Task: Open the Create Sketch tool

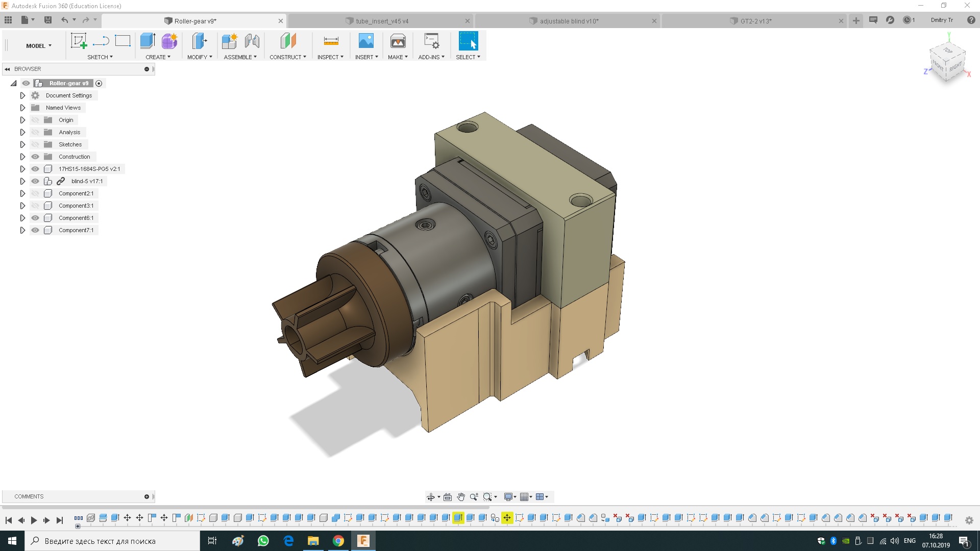Action: (79, 41)
